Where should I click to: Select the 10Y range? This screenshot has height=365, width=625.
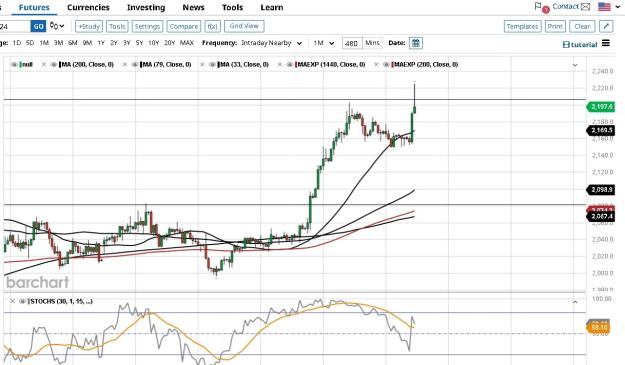[x=153, y=43]
